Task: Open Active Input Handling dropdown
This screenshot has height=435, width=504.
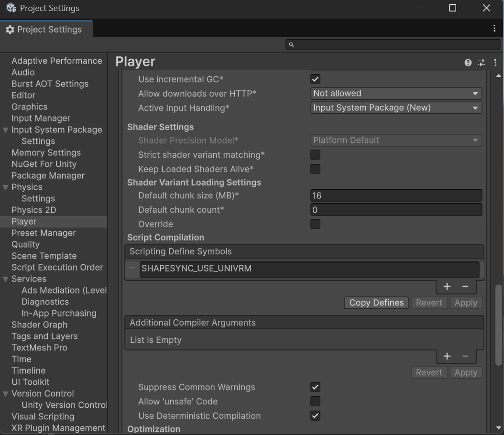Action: coord(396,108)
